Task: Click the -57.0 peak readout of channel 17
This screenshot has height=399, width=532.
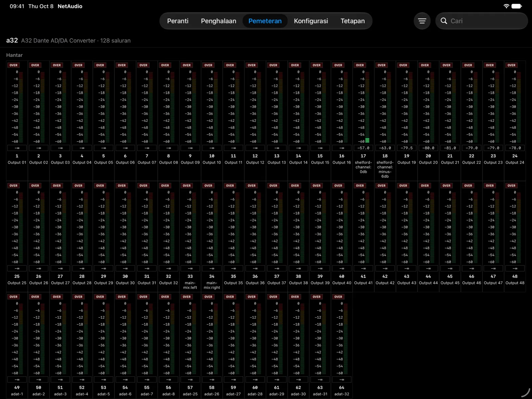Action: click(x=363, y=148)
